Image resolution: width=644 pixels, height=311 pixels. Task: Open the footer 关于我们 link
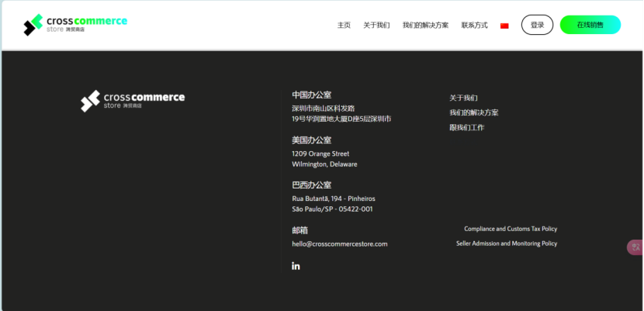pyautogui.click(x=463, y=98)
